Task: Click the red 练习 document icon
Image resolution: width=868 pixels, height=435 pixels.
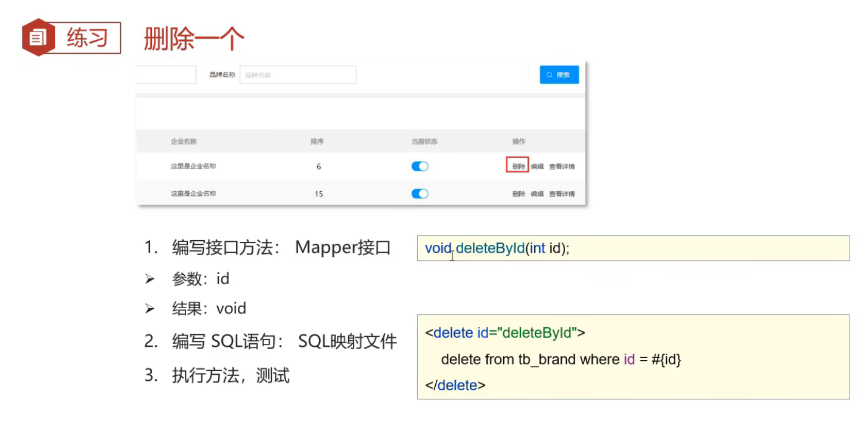Action: coord(38,38)
